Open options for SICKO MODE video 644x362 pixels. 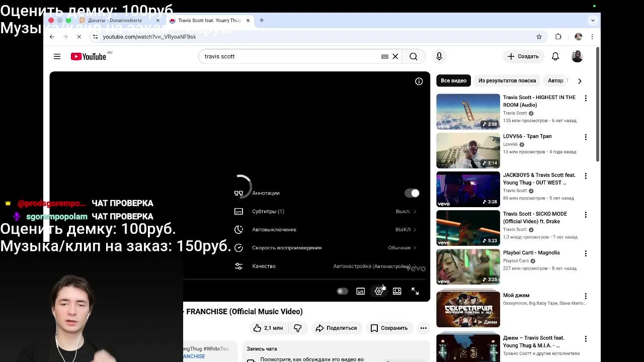pyautogui.click(x=586, y=215)
